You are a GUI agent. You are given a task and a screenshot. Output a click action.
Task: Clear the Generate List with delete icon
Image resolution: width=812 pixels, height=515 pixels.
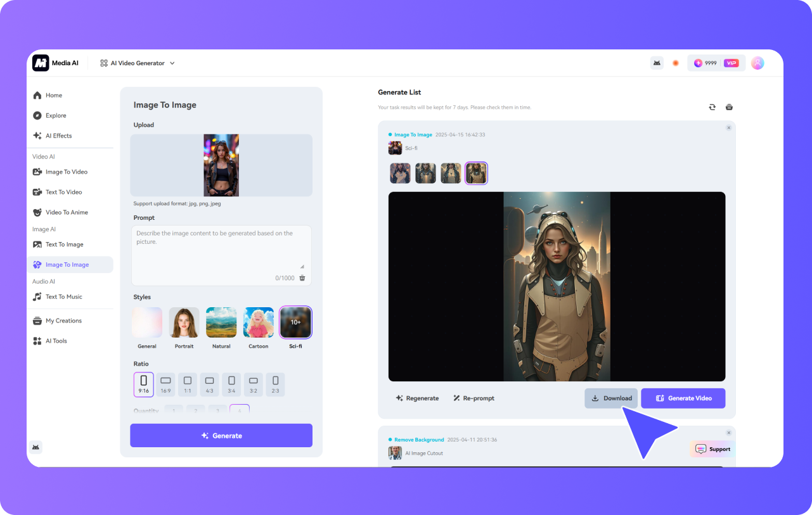[729, 107]
